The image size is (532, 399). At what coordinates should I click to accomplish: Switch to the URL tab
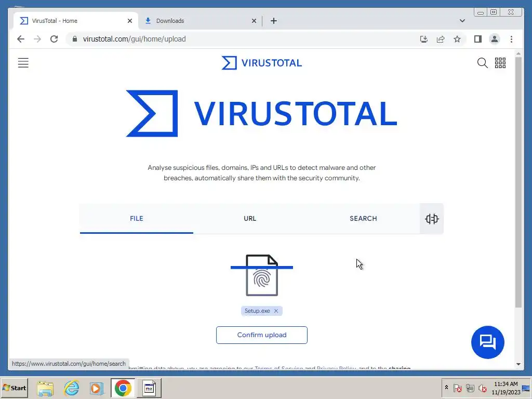(250, 219)
